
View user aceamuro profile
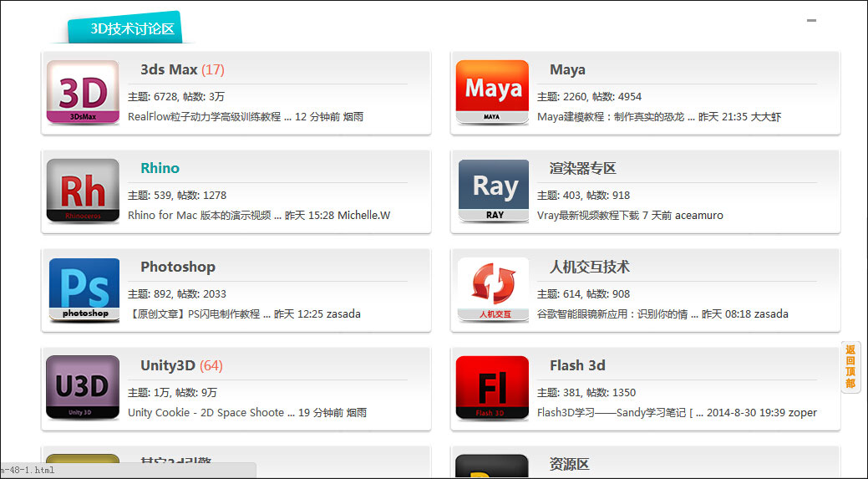(x=699, y=216)
